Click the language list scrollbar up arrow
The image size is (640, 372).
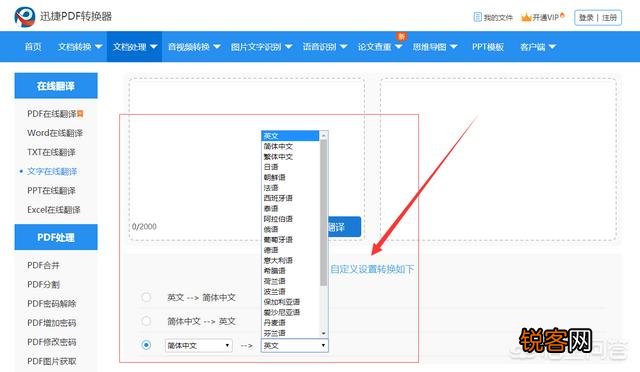click(x=324, y=135)
